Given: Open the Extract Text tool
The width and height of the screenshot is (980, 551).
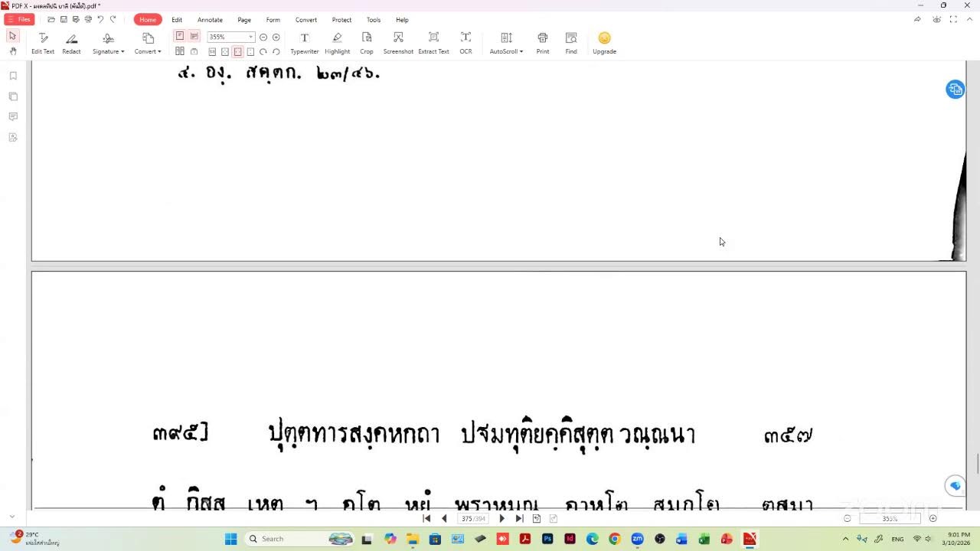Looking at the screenshot, I should [x=433, y=43].
